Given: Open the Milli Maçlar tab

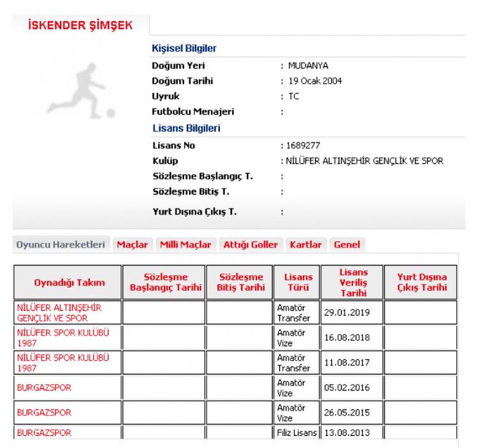Looking at the screenshot, I should pyautogui.click(x=186, y=244).
